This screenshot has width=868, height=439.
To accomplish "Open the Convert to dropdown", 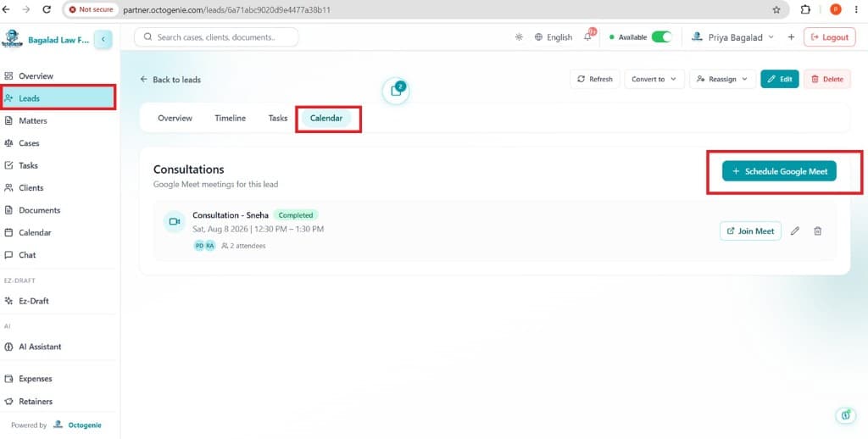I will (x=654, y=79).
